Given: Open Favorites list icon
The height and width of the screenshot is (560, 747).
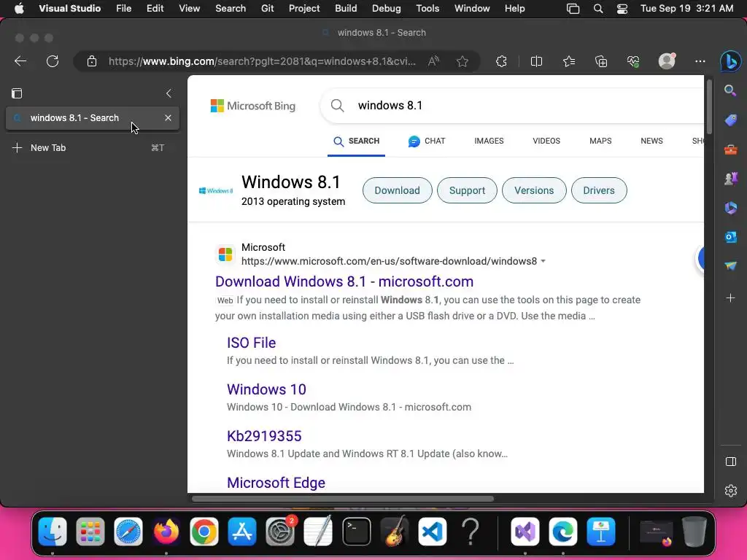Looking at the screenshot, I should (x=569, y=61).
